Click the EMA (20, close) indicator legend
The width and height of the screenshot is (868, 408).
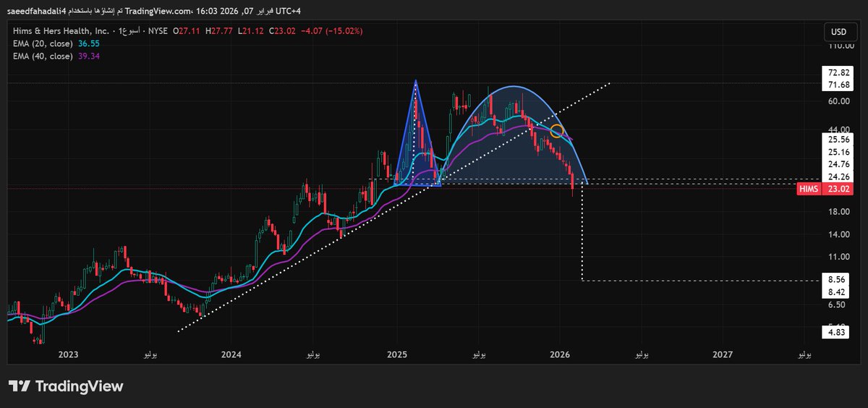click(x=42, y=43)
